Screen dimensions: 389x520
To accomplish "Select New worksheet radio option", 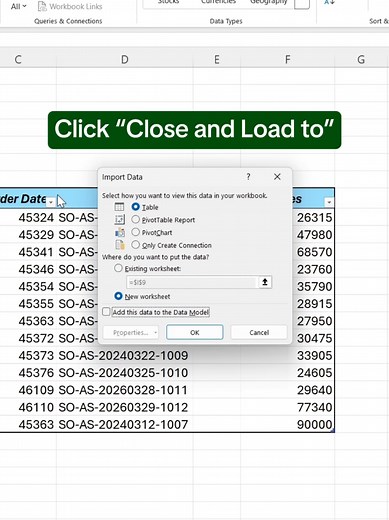I will 118,296.
